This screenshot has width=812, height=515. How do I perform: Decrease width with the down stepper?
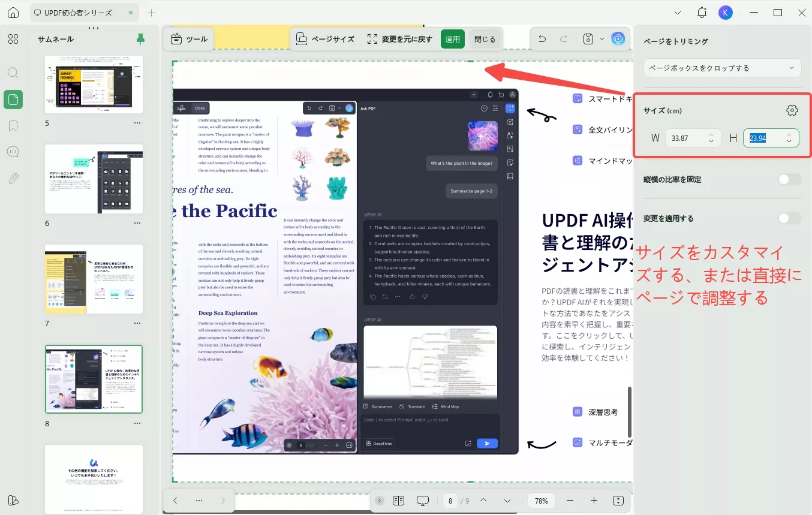click(711, 141)
